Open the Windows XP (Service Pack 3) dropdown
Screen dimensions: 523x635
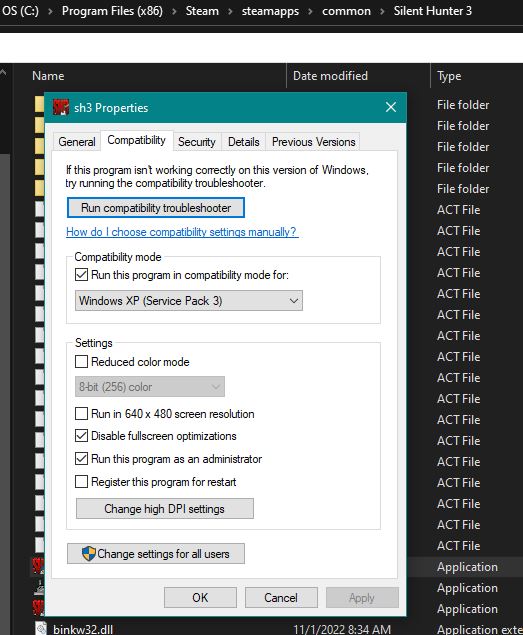189,300
